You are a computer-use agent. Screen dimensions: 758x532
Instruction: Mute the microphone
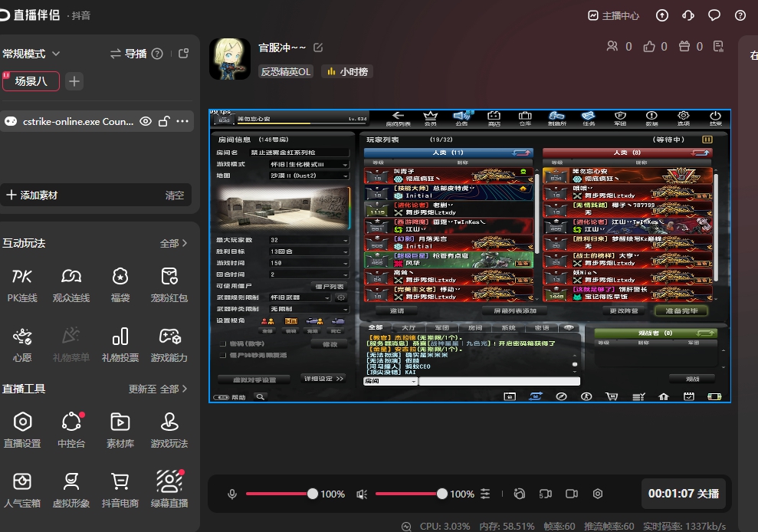232,494
